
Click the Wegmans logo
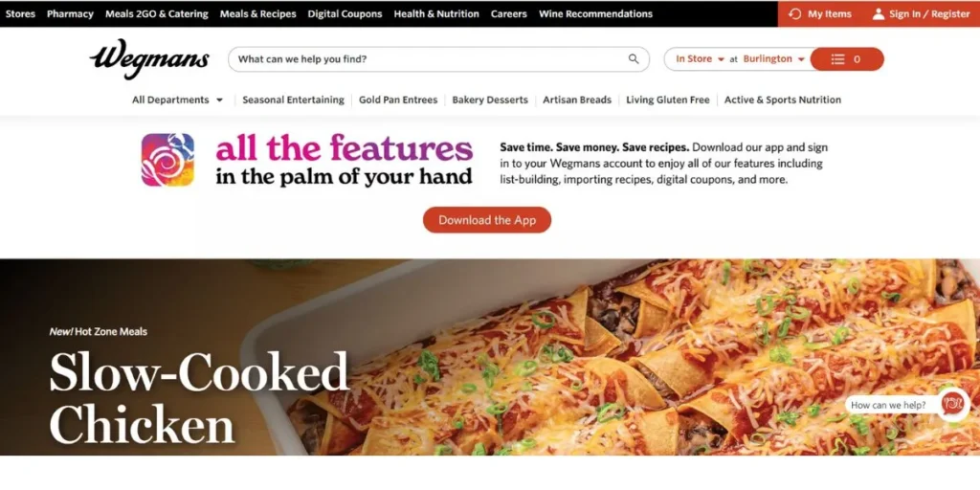(x=149, y=59)
